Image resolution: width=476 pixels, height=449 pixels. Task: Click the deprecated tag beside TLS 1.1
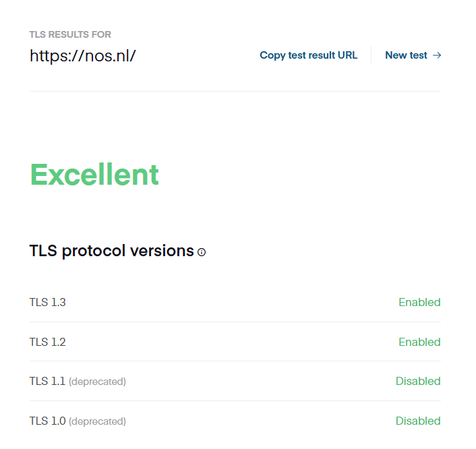tap(97, 382)
